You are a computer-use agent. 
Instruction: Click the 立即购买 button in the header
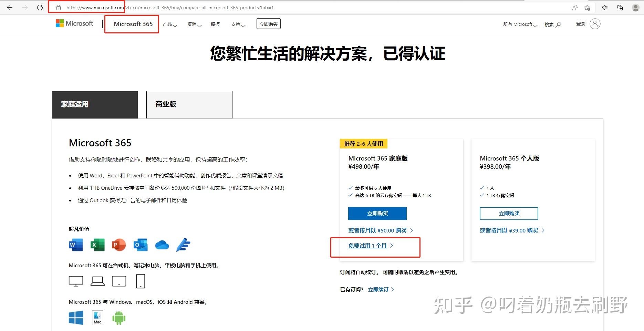[x=269, y=24]
